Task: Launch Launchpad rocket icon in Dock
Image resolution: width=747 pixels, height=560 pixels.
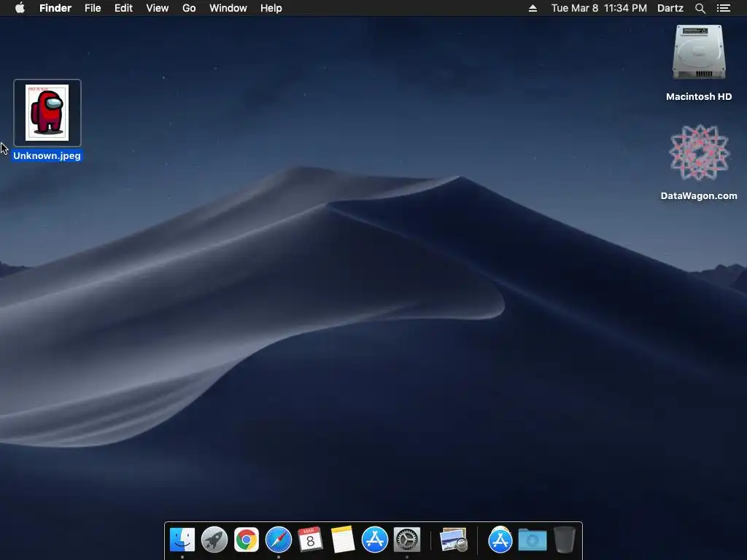Action: click(214, 540)
